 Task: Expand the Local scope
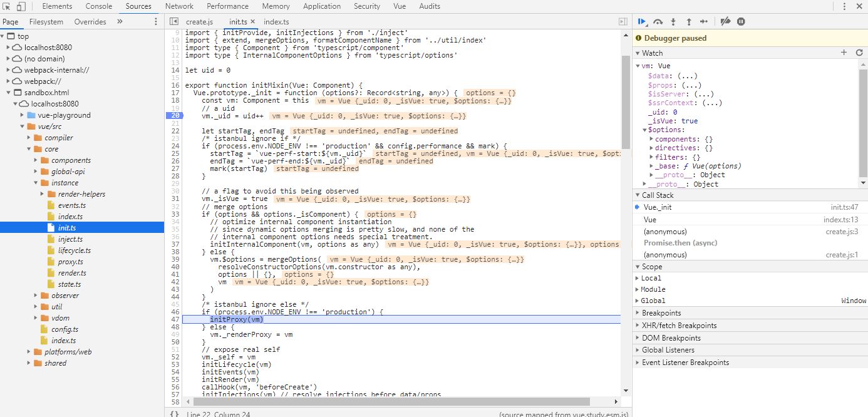[651, 278]
